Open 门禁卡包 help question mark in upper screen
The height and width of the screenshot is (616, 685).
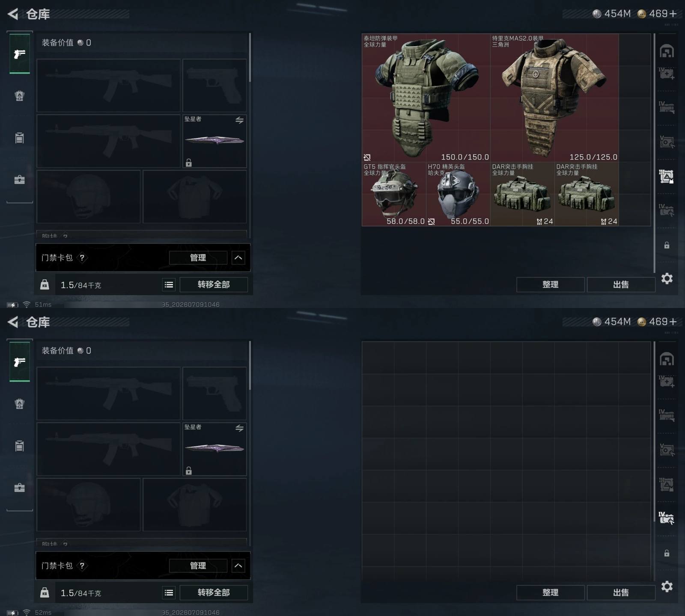click(82, 258)
